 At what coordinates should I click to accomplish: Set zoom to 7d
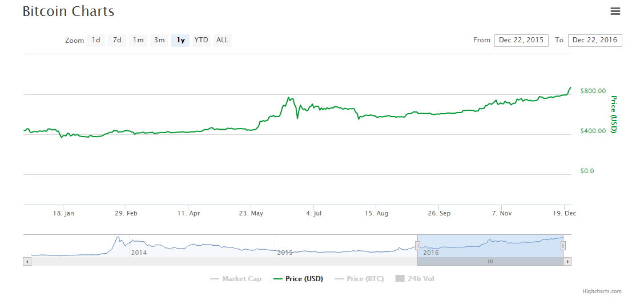(x=117, y=40)
